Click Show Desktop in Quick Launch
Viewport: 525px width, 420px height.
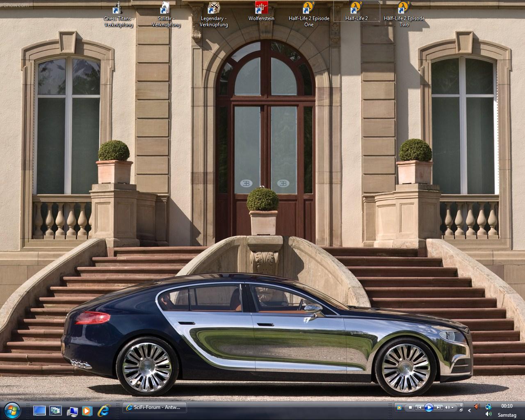[x=39, y=410]
